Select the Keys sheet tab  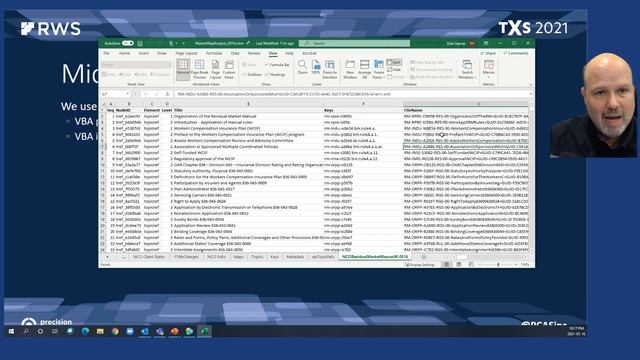[x=275, y=257]
